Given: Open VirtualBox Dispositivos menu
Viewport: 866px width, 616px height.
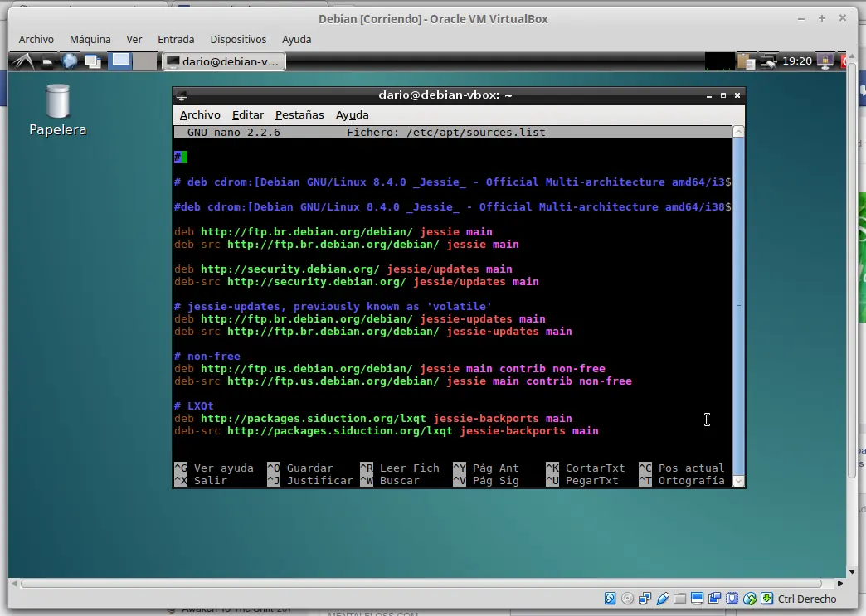Looking at the screenshot, I should [238, 39].
